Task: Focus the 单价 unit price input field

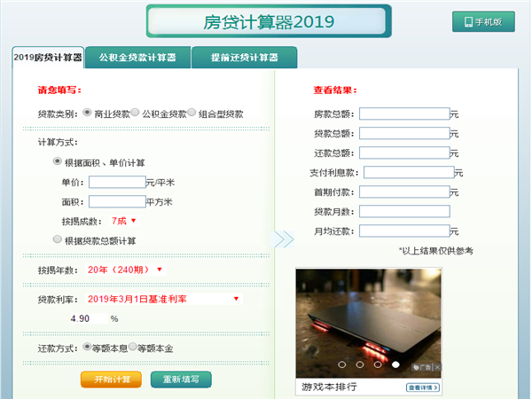Action: [117, 182]
